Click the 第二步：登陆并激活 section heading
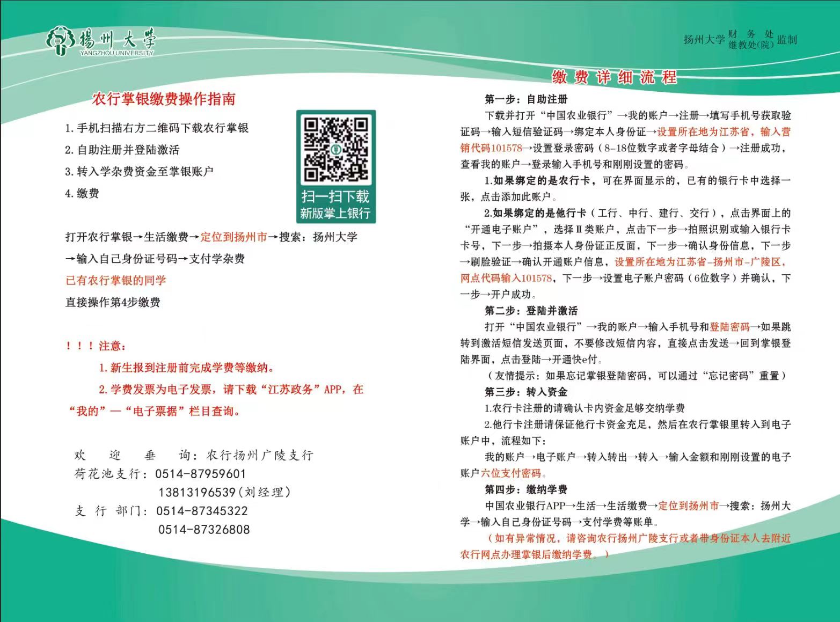This screenshot has width=840, height=622. click(x=531, y=311)
